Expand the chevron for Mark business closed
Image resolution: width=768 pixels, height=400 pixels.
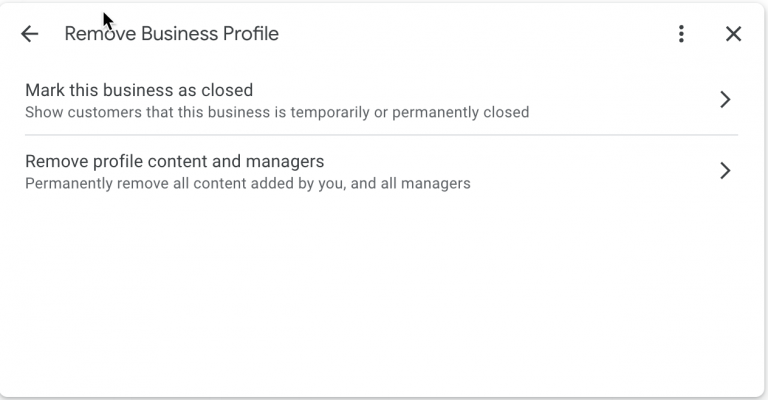(726, 99)
